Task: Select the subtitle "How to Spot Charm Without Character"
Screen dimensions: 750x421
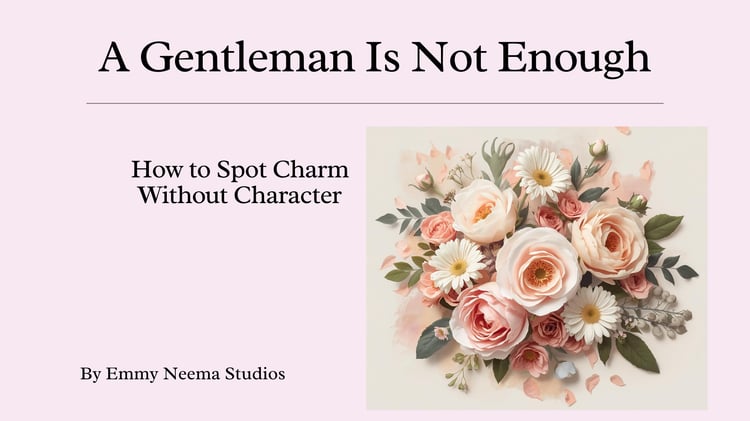Action: pos(240,181)
